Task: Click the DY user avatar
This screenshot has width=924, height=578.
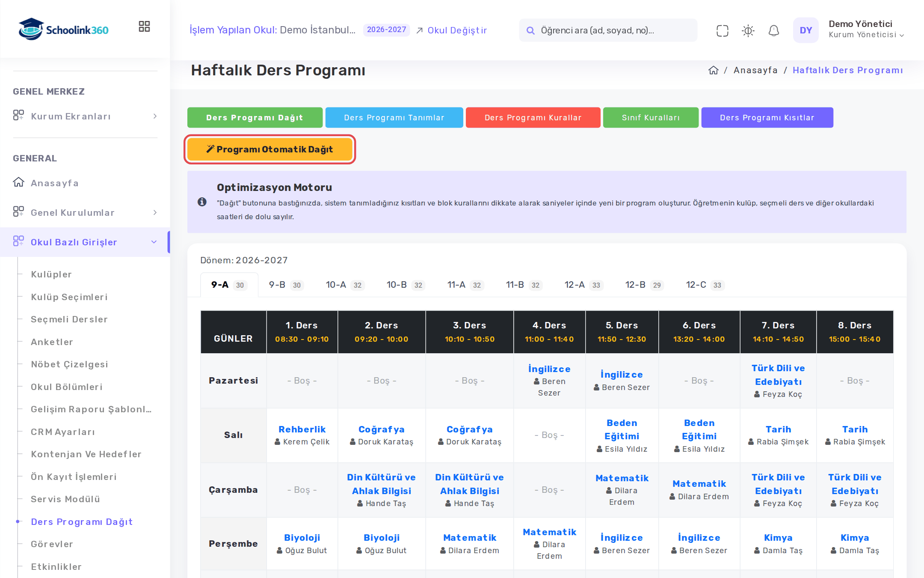Action: pyautogui.click(x=806, y=30)
